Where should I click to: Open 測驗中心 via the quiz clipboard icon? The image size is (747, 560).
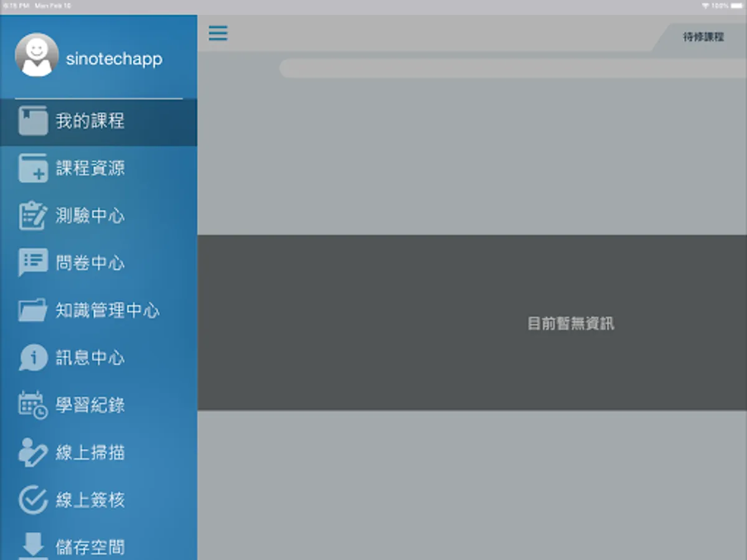coord(32,215)
